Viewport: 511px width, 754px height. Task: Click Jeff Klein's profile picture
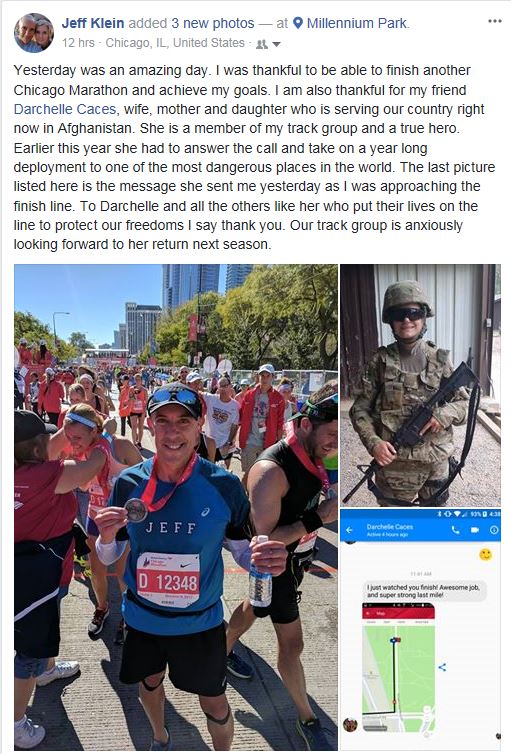(34, 33)
